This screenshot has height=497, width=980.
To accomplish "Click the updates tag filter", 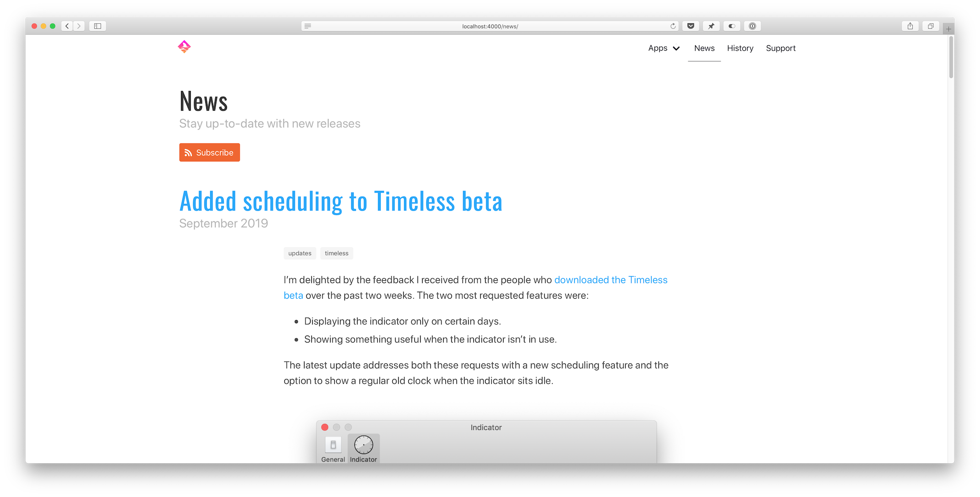I will (299, 253).
